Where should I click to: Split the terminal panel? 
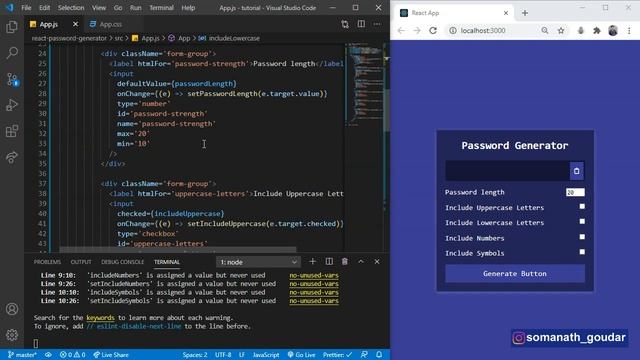click(329, 262)
